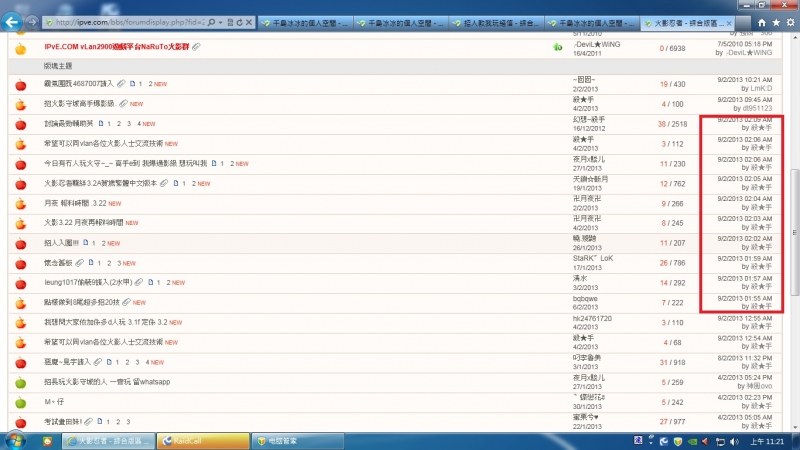Click the orange apple icon of bqbqwe's thread
The width and height of the screenshot is (800, 450).
coord(20,303)
